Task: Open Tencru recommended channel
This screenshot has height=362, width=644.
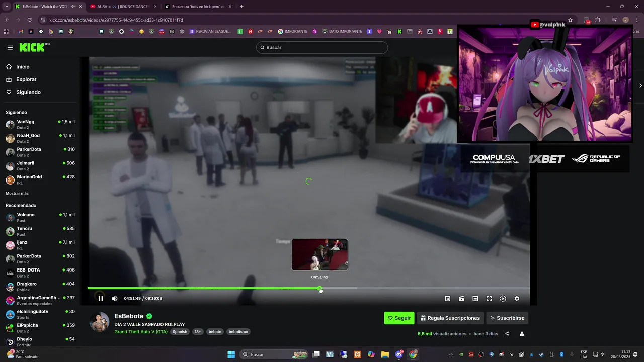Action: 40,231
